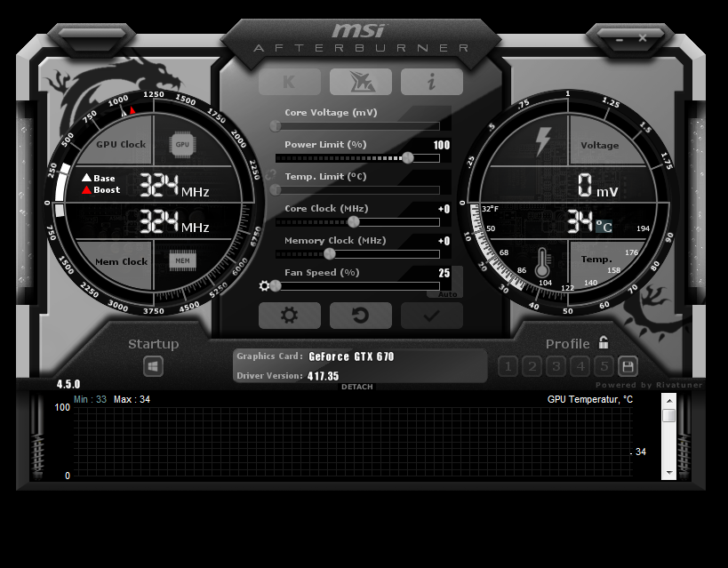Click the GPU Temperatur, °C graph label
The image size is (728, 568).
(590, 399)
